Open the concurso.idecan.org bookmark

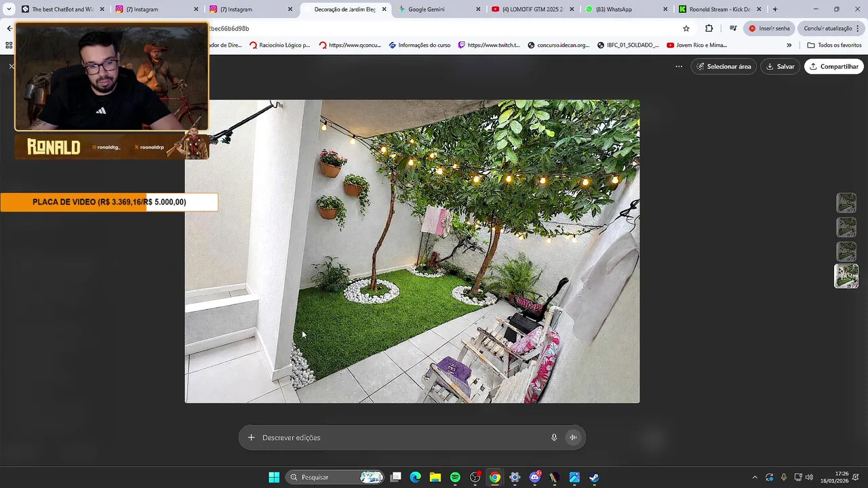(x=559, y=45)
